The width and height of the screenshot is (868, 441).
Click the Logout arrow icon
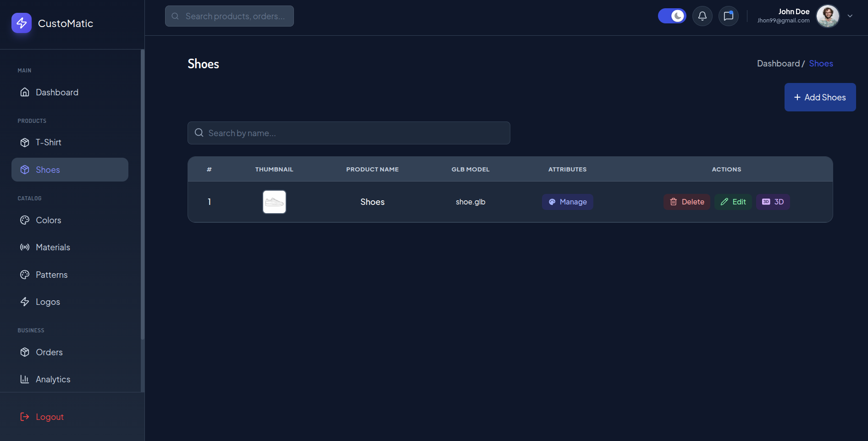25,417
